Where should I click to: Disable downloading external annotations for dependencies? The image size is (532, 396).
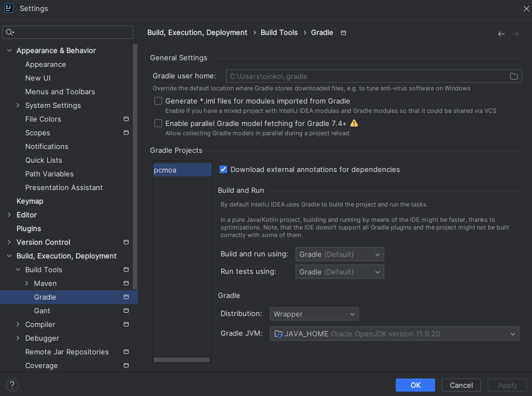tap(223, 169)
